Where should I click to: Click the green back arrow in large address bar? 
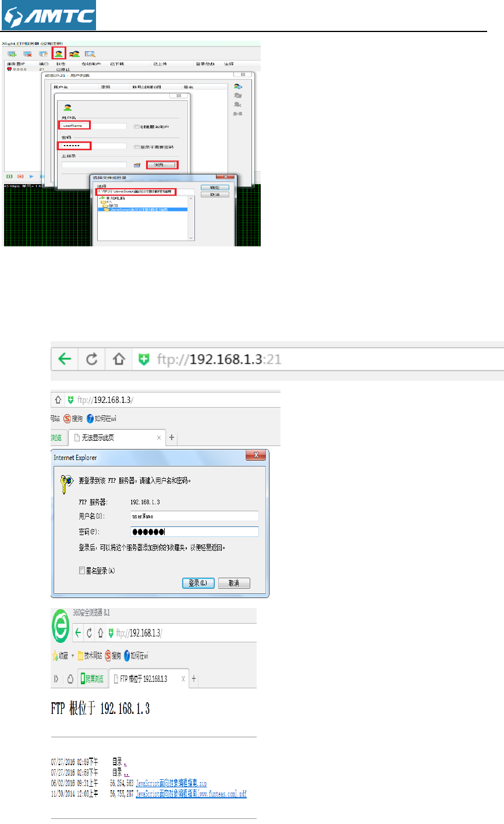65,358
